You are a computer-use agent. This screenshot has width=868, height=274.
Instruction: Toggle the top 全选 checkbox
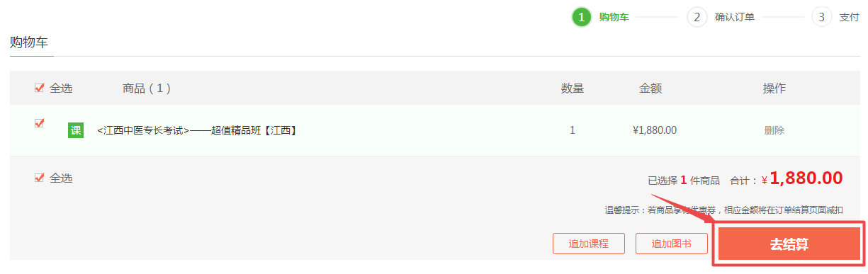(40, 89)
